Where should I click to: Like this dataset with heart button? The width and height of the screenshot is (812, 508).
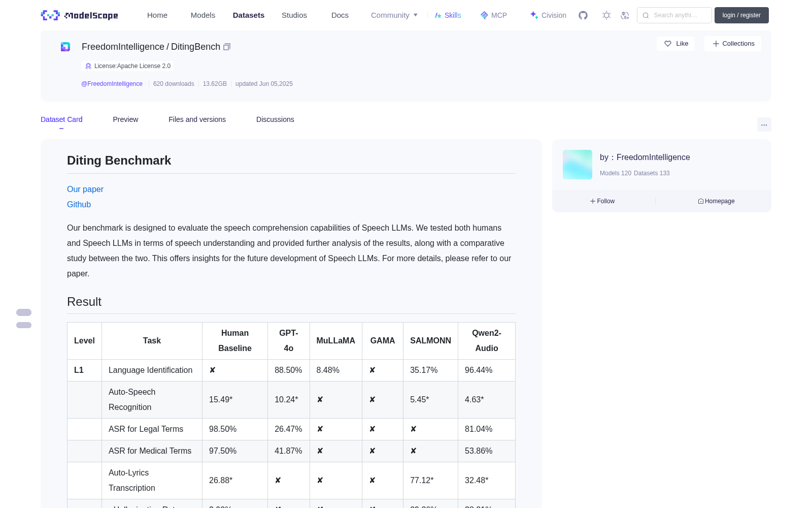click(x=675, y=44)
